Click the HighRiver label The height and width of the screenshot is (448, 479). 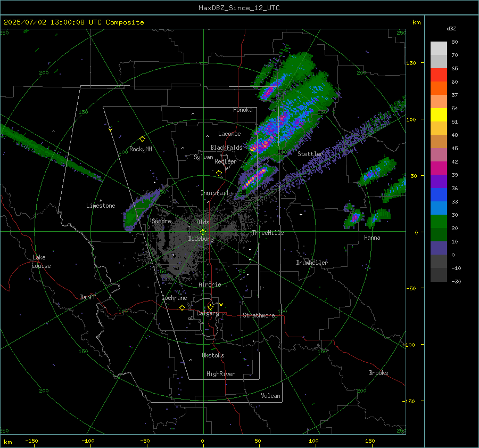click(x=221, y=374)
